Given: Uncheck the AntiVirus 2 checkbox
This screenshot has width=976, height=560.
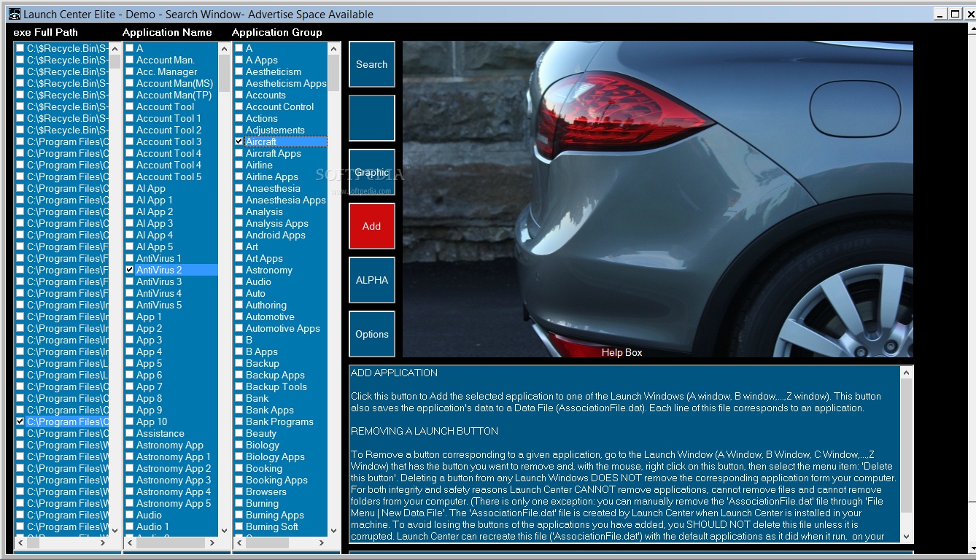Looking at the screenshot, I should (129, 270).
